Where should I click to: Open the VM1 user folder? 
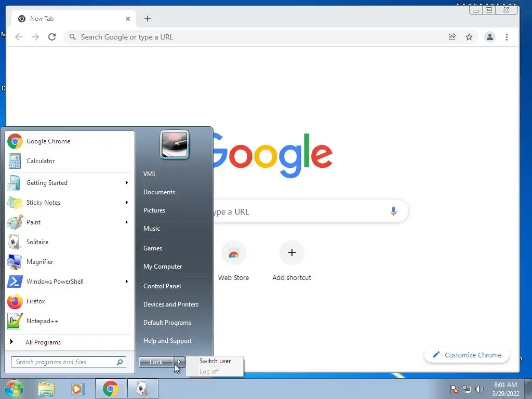click(x=149, y=174)
